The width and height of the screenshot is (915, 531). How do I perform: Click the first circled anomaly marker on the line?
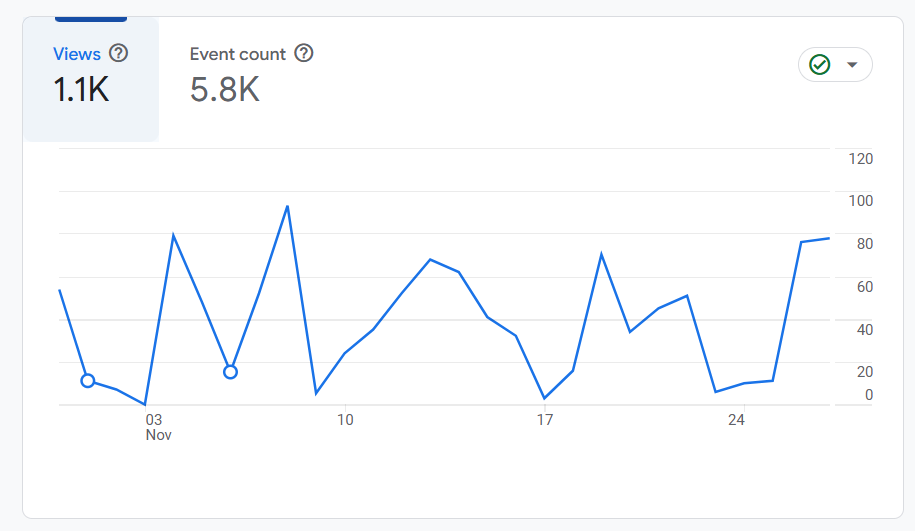(x=88, y=381)
